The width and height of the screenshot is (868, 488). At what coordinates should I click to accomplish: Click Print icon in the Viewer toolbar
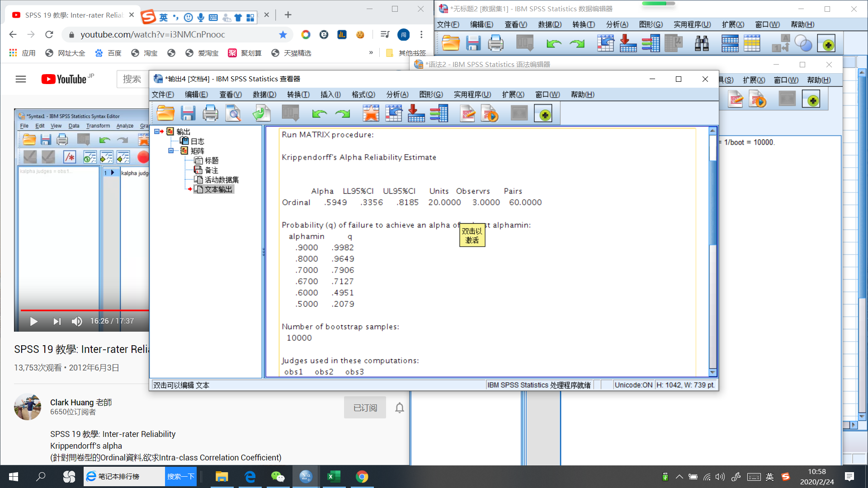(x=210, y=113)
